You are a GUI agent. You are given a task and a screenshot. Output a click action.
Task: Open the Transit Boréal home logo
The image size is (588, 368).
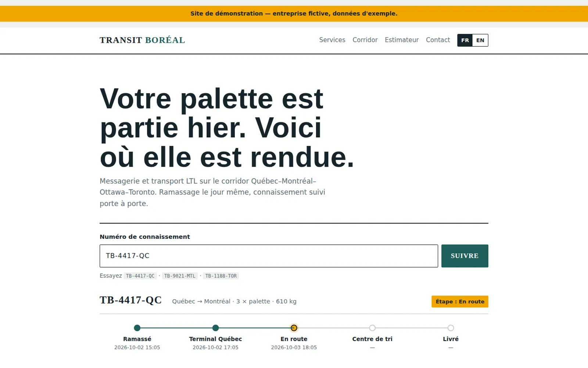(x=142, y=40)
